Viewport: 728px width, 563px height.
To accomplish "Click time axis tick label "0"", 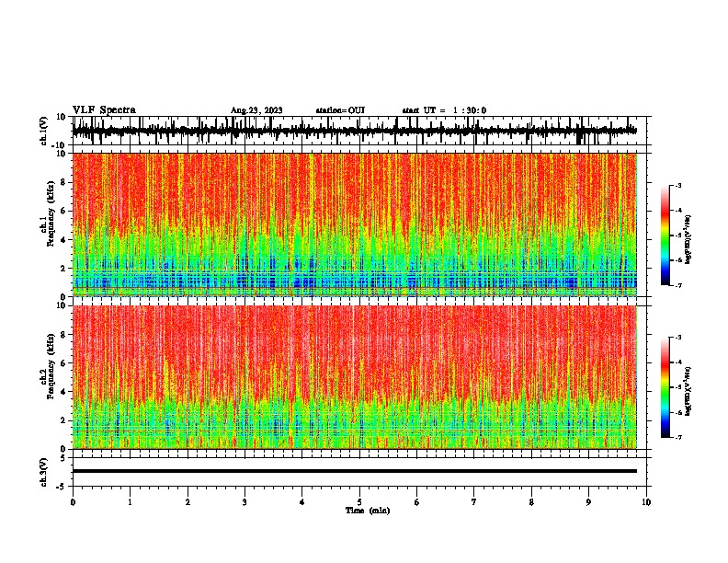I will 73,502.
